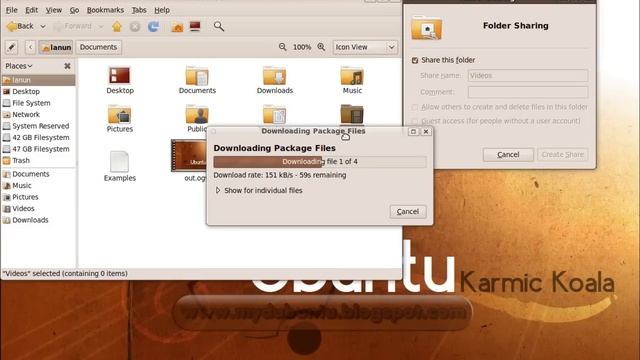
Task: Select the Pictures folder icon
Action: [119, 114]
